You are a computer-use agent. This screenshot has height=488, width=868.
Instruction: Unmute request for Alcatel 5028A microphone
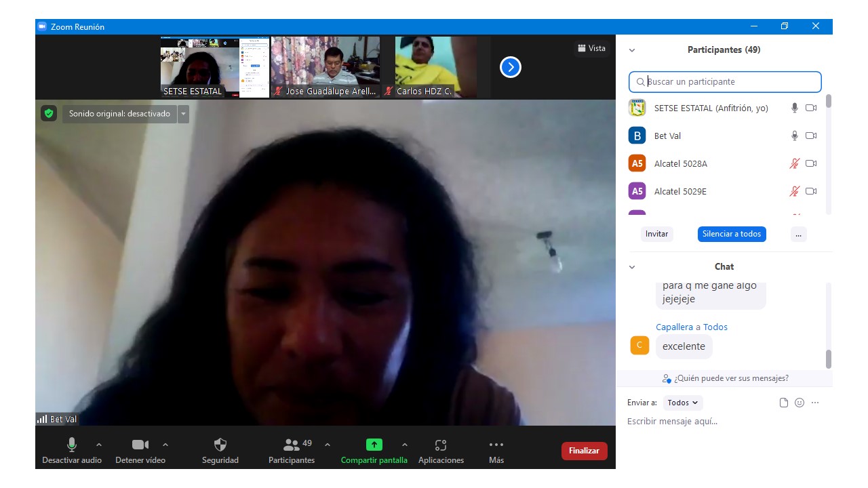795,163
